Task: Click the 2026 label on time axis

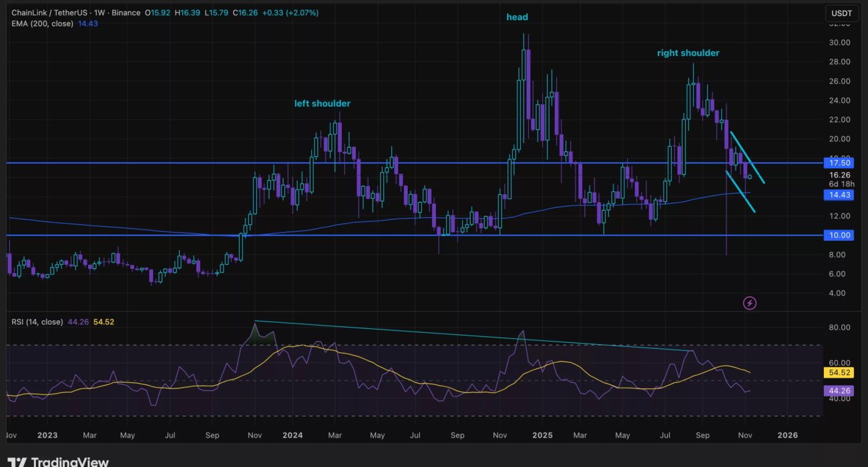Action: [x=788, y=435]
